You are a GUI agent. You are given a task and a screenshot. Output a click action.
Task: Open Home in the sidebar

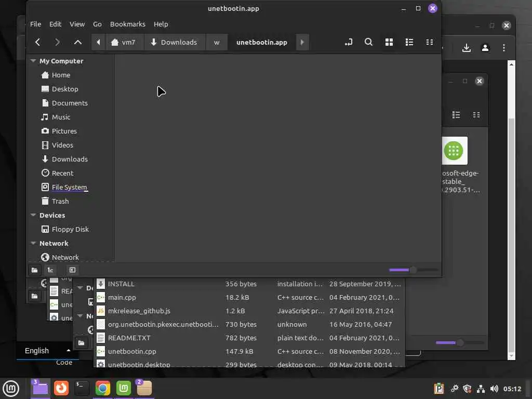pos(61,75)
